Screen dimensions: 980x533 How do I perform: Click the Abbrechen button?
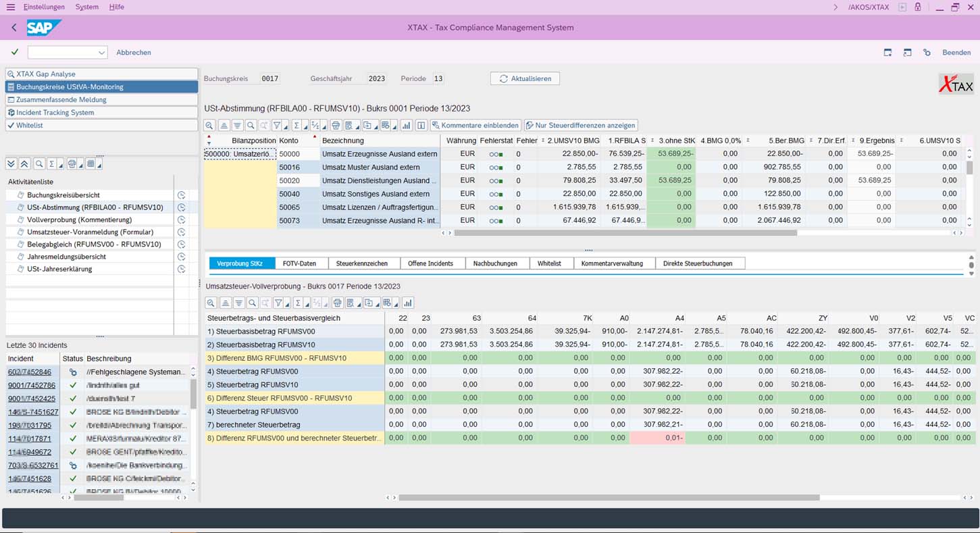pos(134,52)
